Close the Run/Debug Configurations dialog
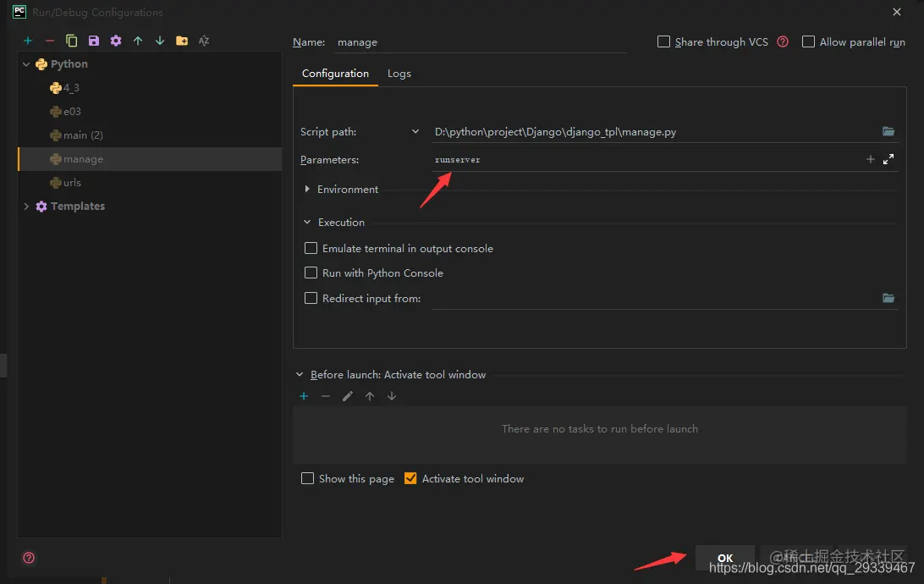The width and height of the screenshot is (924, 584). click(897, 12)
